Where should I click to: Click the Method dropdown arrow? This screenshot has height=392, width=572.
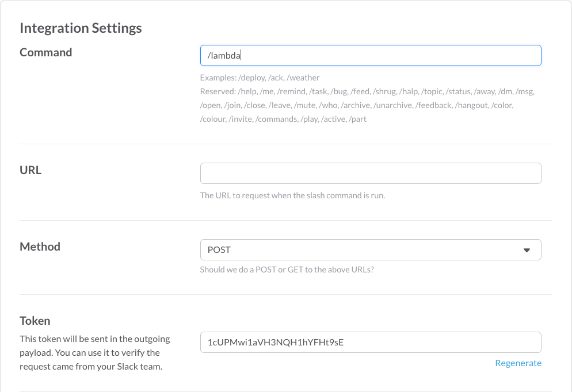pos(526,250)
